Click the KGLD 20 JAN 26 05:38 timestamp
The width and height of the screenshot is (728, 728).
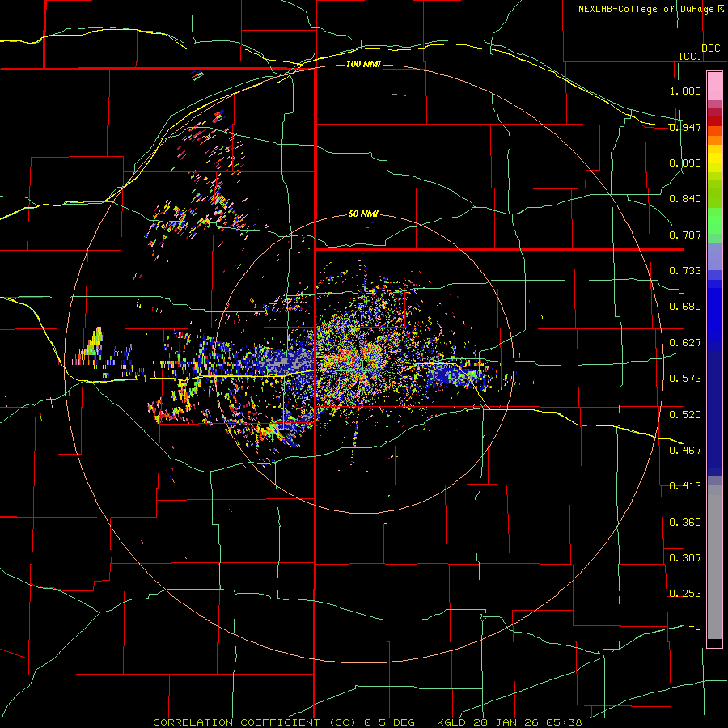[x=510, y=722]
